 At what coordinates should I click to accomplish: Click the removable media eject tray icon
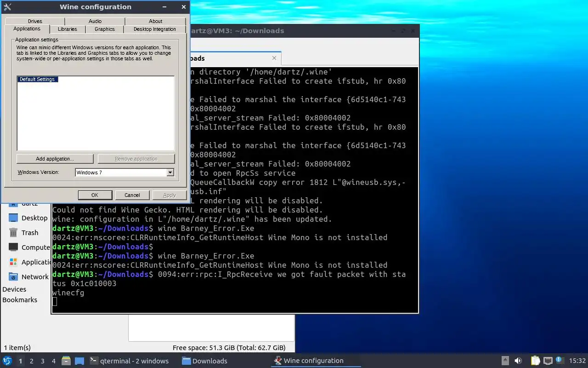point(505,361)
